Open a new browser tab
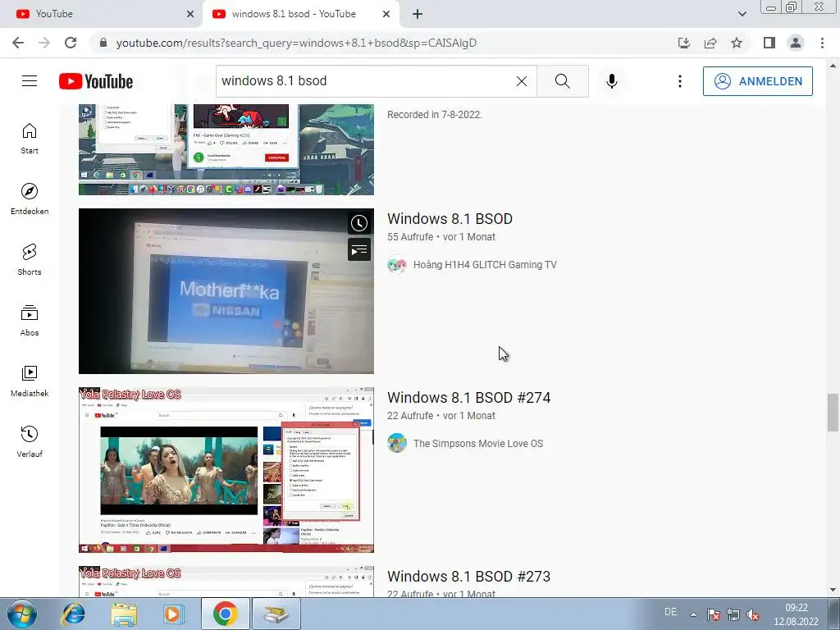Viewport: 840px width, 630px height. (418, 14)
